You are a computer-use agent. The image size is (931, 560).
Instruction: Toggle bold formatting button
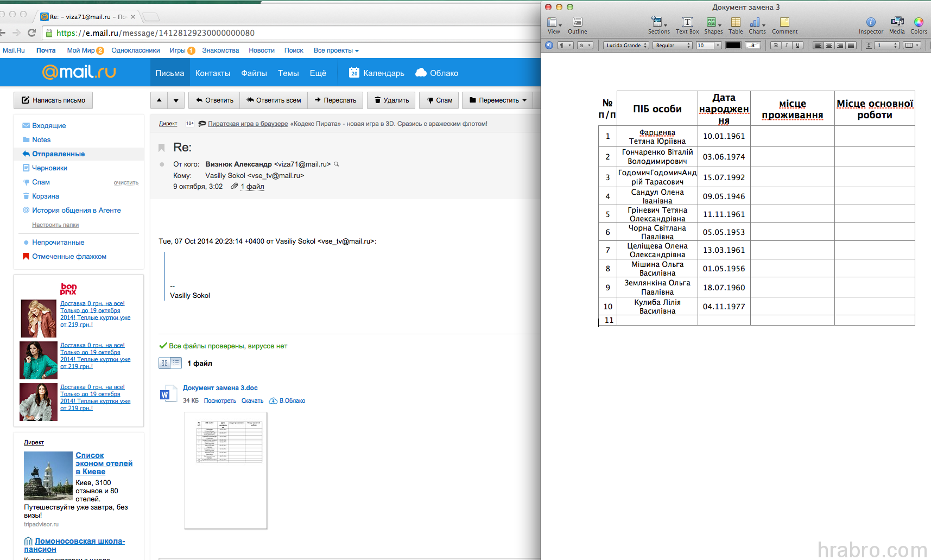[x=775, y=46]
